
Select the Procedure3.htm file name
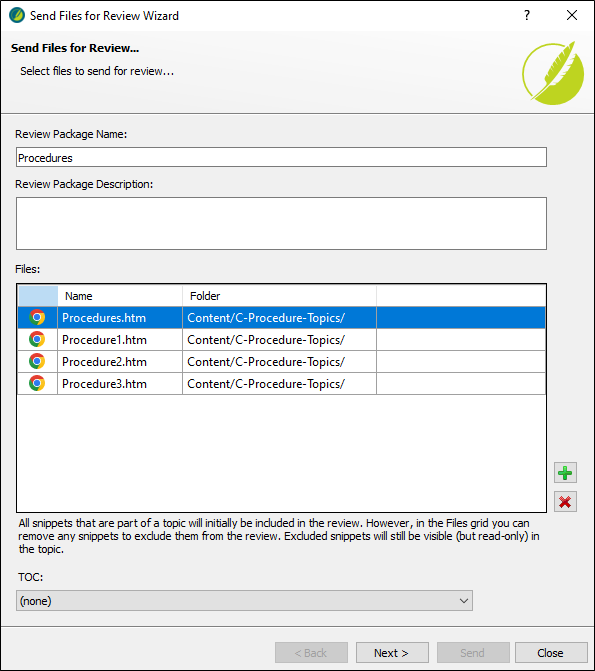104,384
